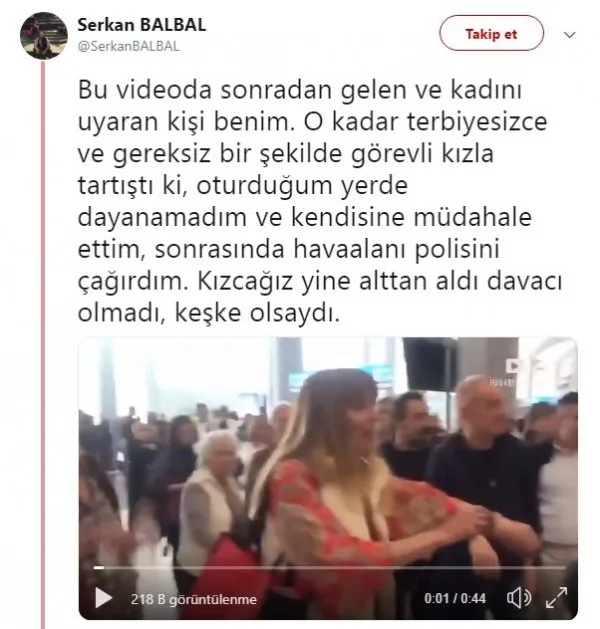600x629 pixels.
Task: Open the video in fullscreen mode
Action: [557, 598]
